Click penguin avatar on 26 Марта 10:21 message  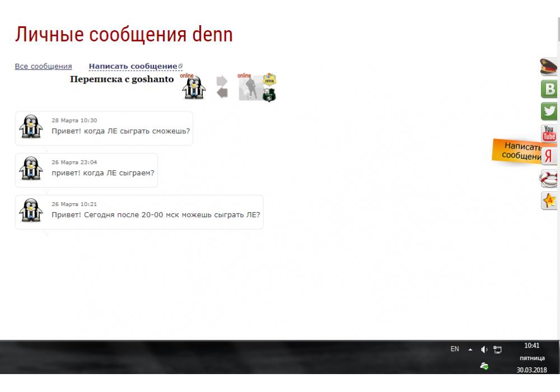[x=31, y=211]
